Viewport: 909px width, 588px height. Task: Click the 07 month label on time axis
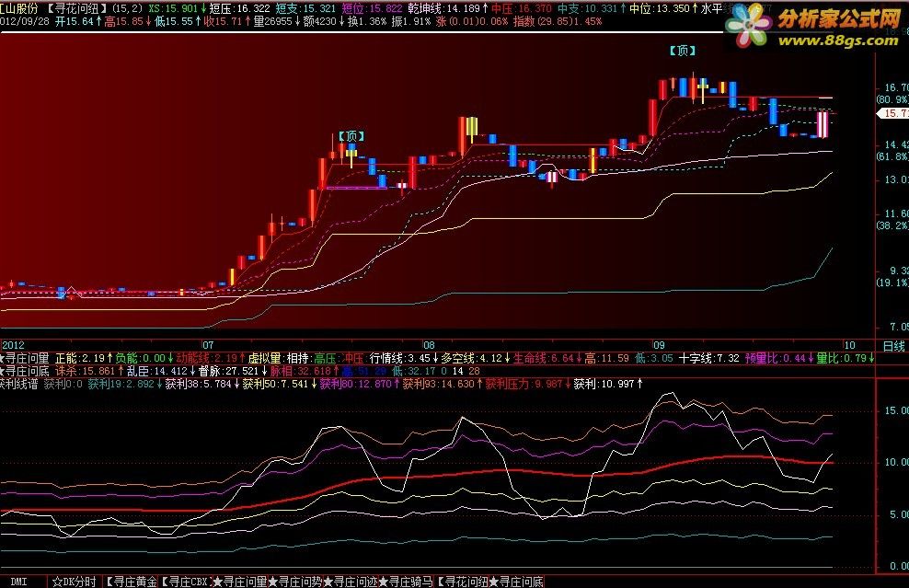(208, 345)
